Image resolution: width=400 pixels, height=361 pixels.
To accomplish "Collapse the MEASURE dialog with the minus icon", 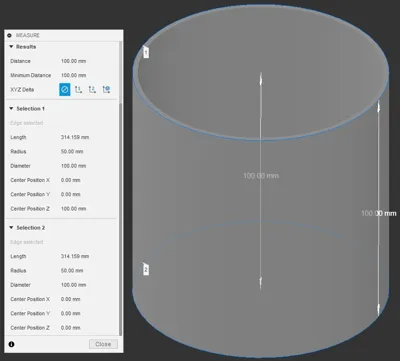I will point(9,35).
